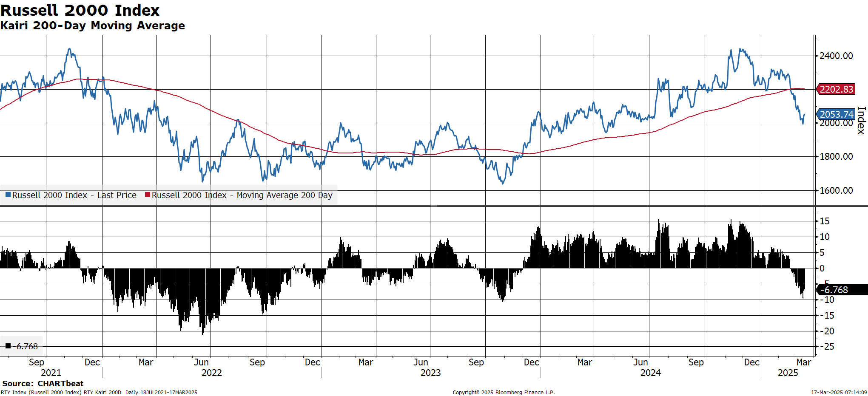This screenshot has height=396, width=868.
Task: Select the red 2202.83 value label
Action: (835, 89)
